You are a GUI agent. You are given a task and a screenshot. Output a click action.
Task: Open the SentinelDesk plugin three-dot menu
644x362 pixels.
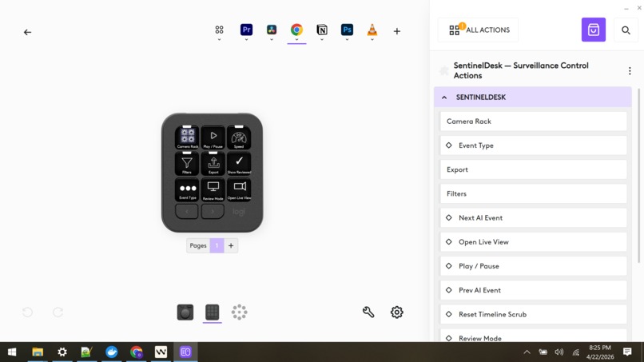tap(630, 70)
